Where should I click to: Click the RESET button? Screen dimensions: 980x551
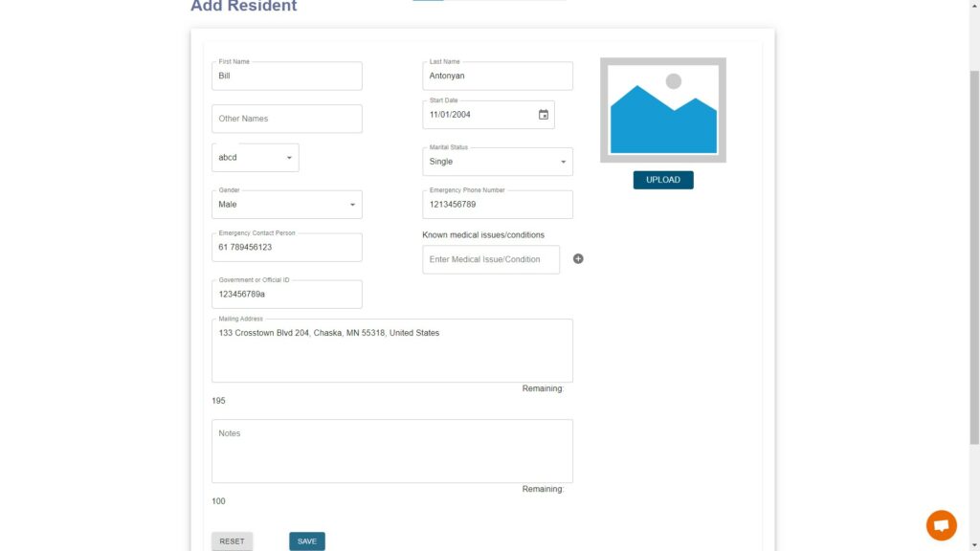[232, 541]
